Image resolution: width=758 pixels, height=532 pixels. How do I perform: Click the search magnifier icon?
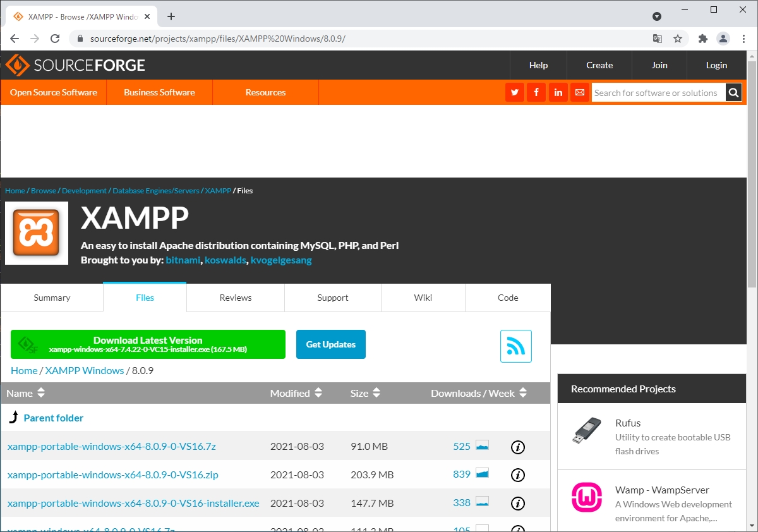pyautogui.click(x=733, y=92)
